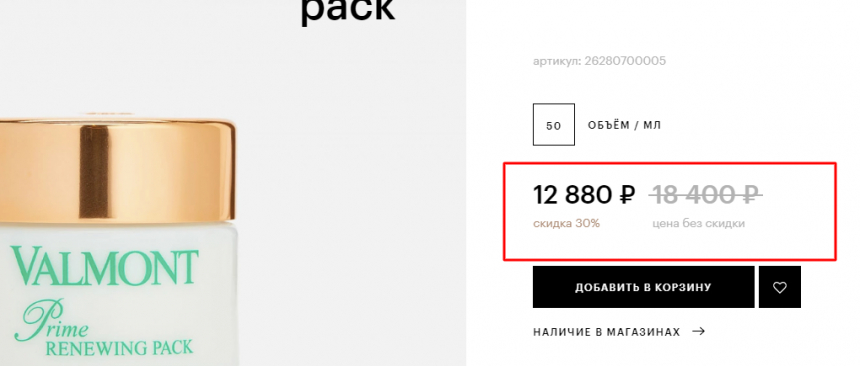Click the цена без скидки caption
Image resolution: width=860 pixels, height=366 pixels.
698,223
